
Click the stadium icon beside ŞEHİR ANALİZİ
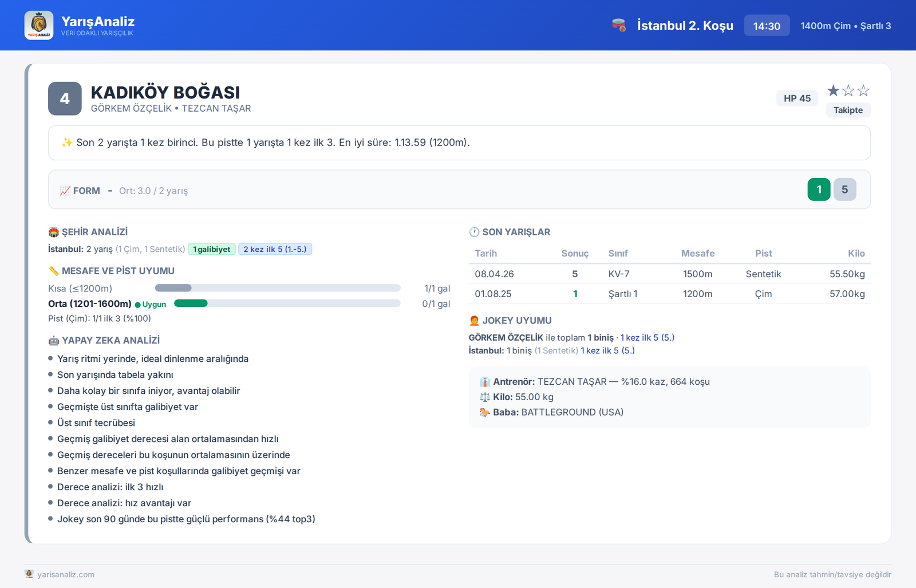(54, 232)
